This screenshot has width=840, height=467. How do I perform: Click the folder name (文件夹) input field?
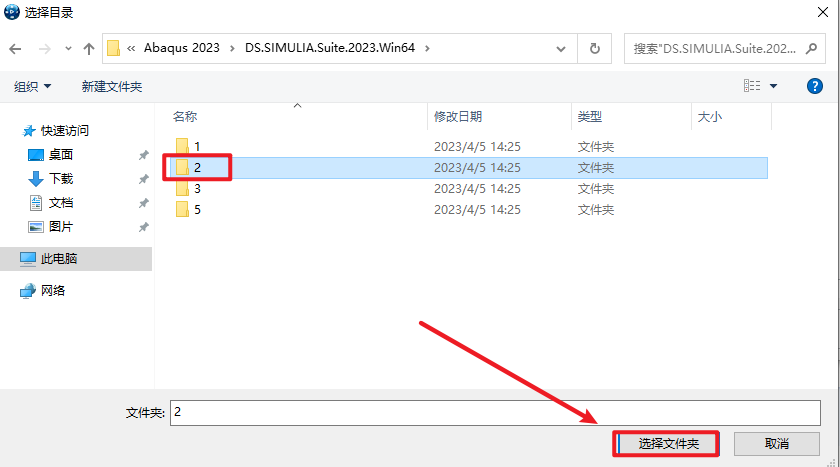click(490, 412)
